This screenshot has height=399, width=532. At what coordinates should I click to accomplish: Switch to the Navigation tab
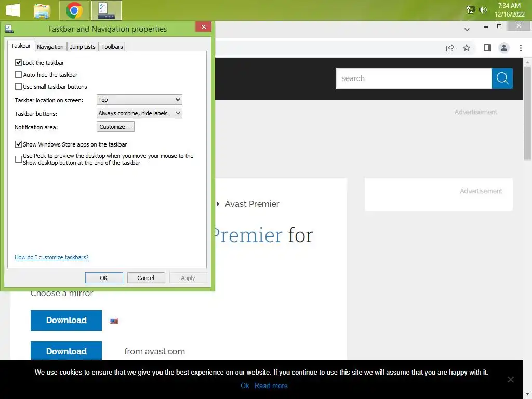tap(50, 47)
